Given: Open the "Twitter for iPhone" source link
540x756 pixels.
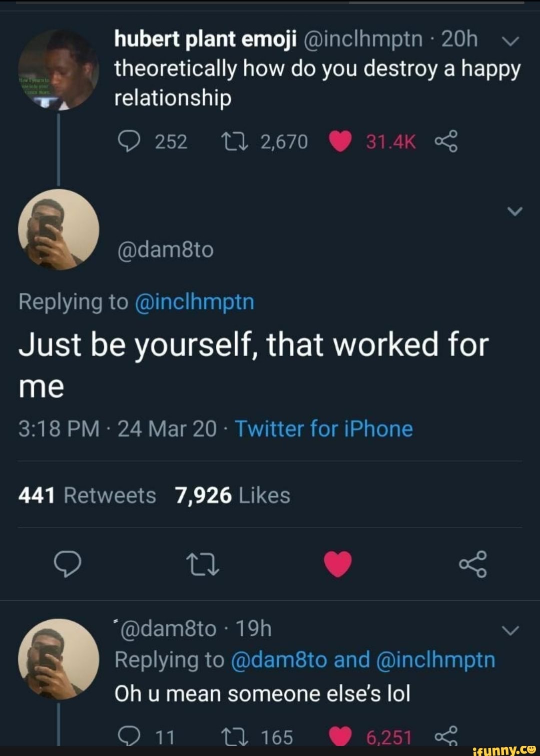Looking at the screenshot, I should click(324, 429).
